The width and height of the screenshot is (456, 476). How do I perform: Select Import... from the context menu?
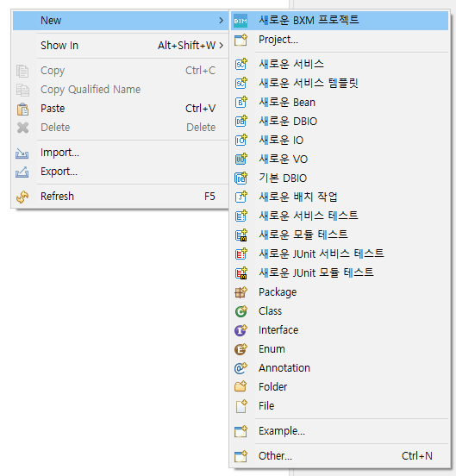pyautogui.click(x=121, y=153)
